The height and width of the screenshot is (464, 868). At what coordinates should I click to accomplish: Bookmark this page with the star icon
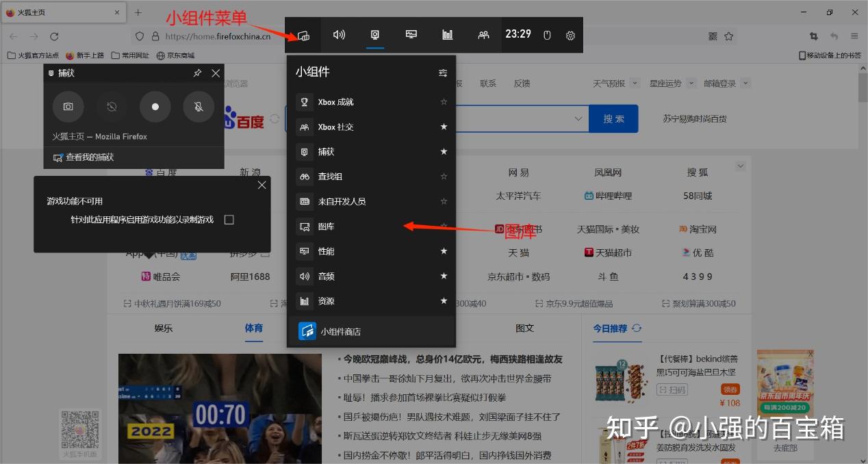click(729, 36)
